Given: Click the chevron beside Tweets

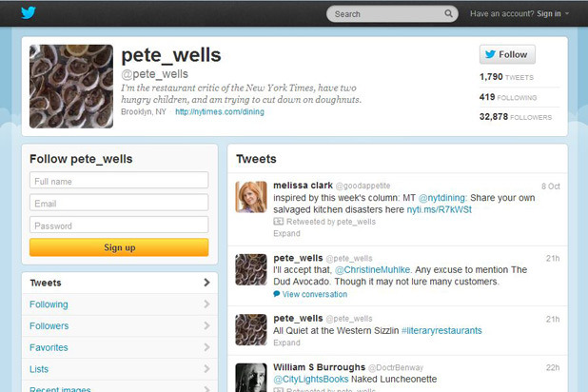Looking at the screenshot, I should [206, 283].
